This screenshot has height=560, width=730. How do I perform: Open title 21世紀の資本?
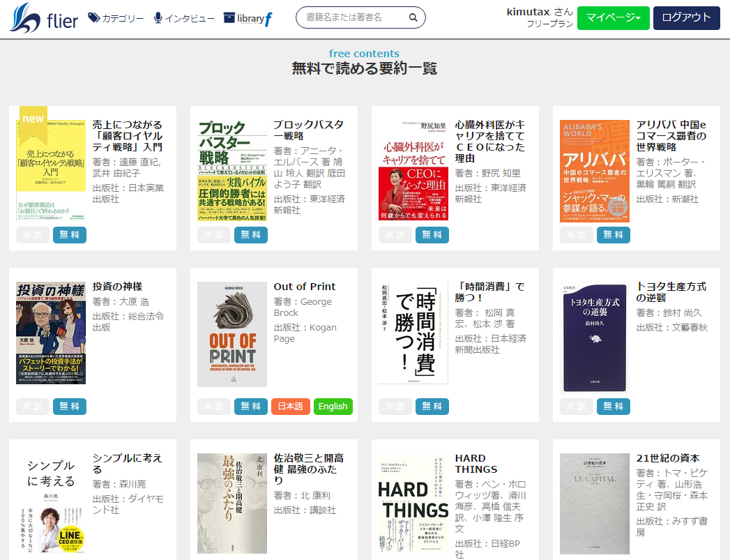668,458
